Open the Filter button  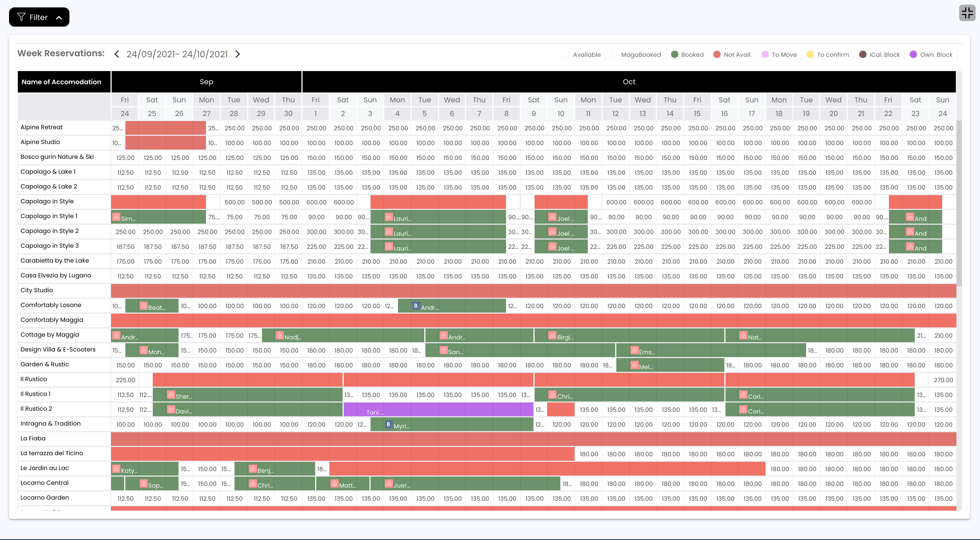tap(38, 17)
